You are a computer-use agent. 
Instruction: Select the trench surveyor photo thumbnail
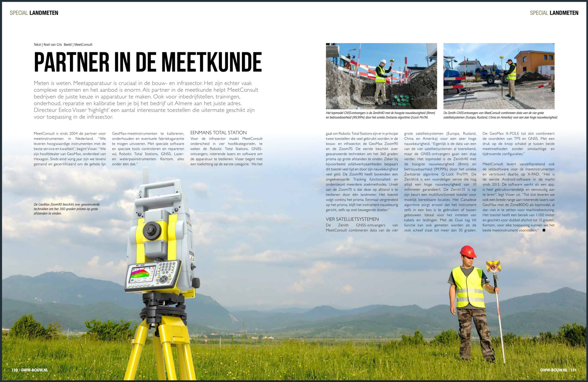pyautogui.click(x=381, y=76)
